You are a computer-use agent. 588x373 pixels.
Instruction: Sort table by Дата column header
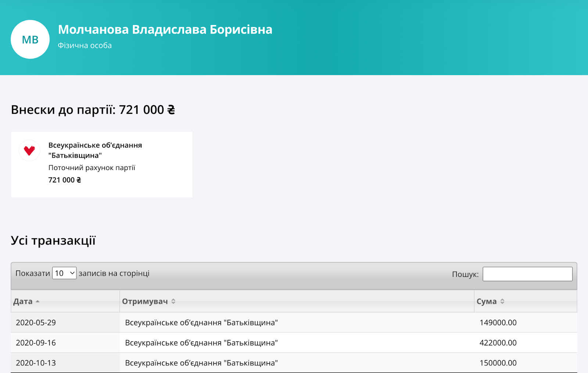(65, 301)
